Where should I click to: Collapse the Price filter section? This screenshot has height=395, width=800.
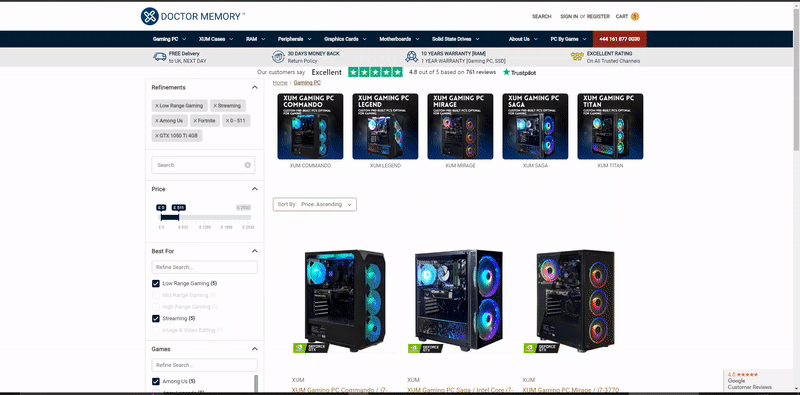click(255, 189)
